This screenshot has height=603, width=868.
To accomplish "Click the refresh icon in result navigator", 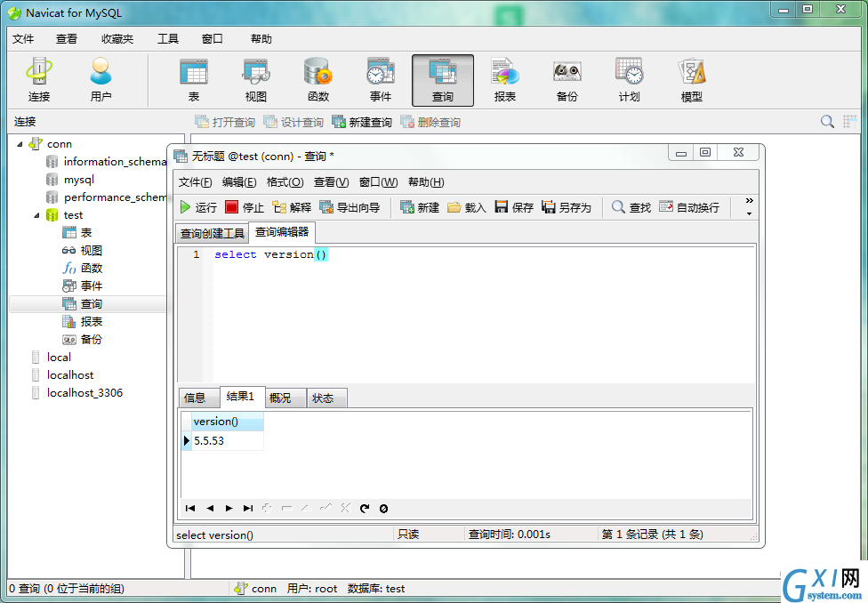I will click(365, 509).
